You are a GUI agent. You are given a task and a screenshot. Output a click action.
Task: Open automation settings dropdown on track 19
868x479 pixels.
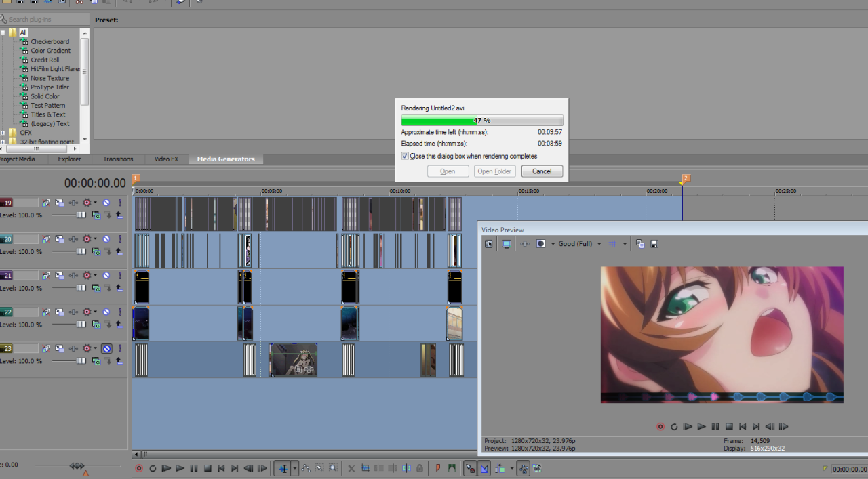coord(95,203)
